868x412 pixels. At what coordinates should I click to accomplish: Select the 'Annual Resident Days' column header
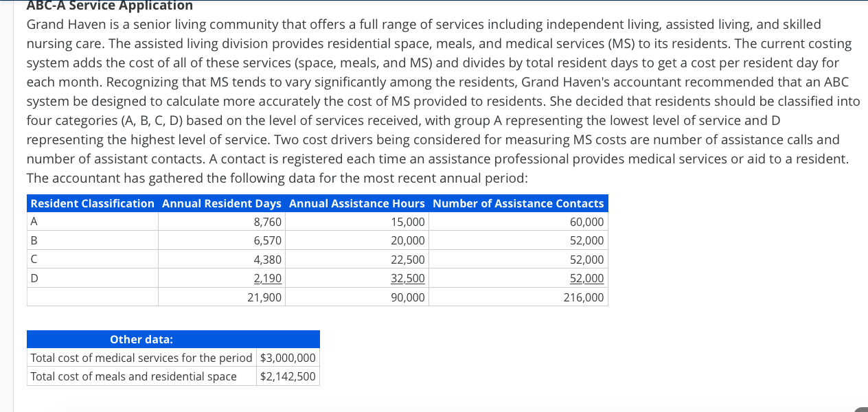click(x=222, y=203)
